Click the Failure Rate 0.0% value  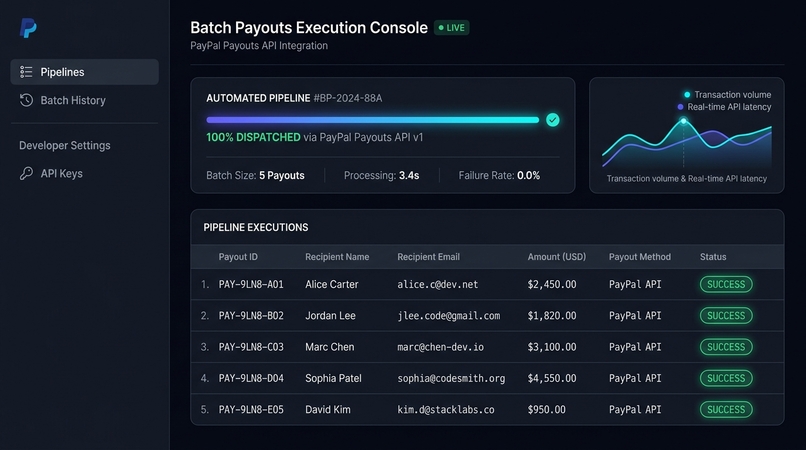[528, 175]
